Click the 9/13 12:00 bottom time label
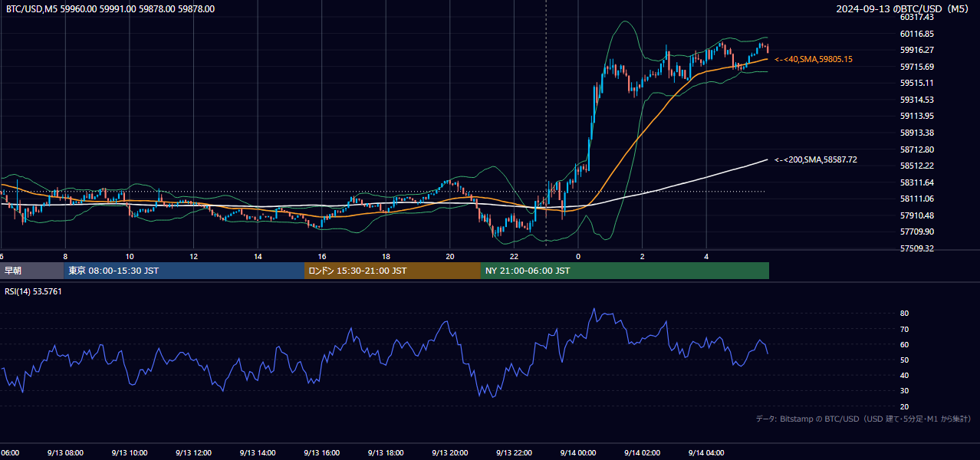The image size is (980, 460). pos(193,452)
